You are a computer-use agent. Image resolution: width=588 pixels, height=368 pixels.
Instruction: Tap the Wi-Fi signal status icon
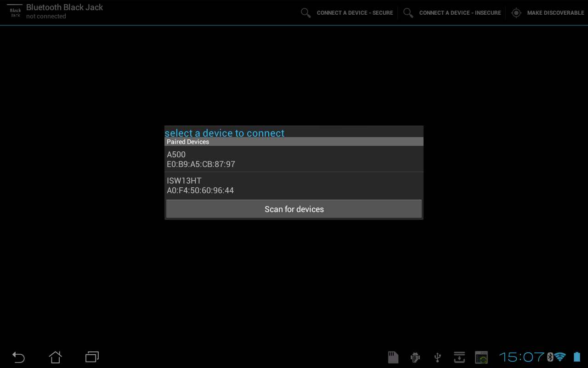pos(560,357)
